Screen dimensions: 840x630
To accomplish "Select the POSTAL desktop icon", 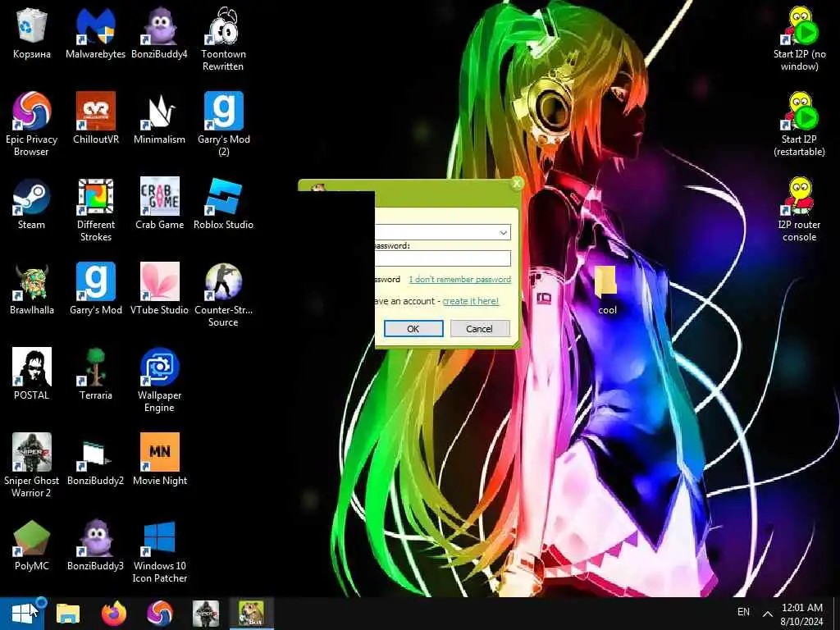I will (32, 374).
